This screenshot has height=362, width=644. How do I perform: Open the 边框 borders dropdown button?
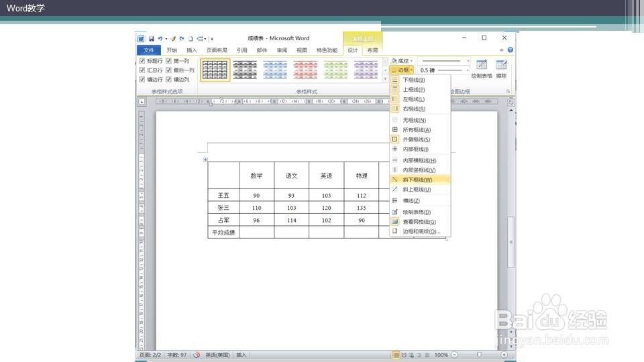[x=402, y=70]
